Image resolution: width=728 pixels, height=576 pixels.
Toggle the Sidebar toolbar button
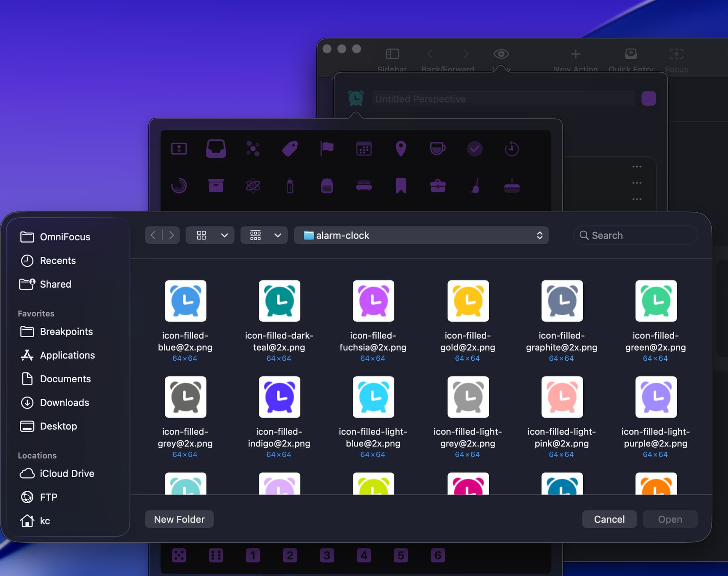pyautogui.click(x=392, y=54)
